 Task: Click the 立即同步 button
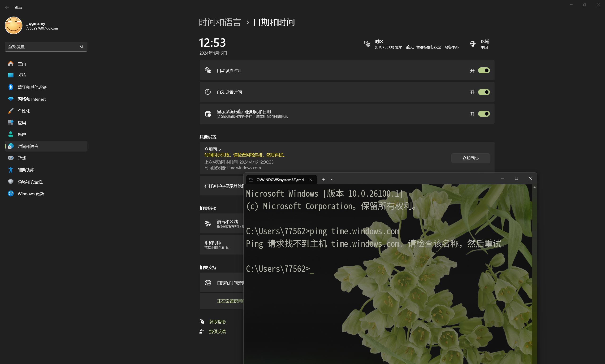[470, 158]
